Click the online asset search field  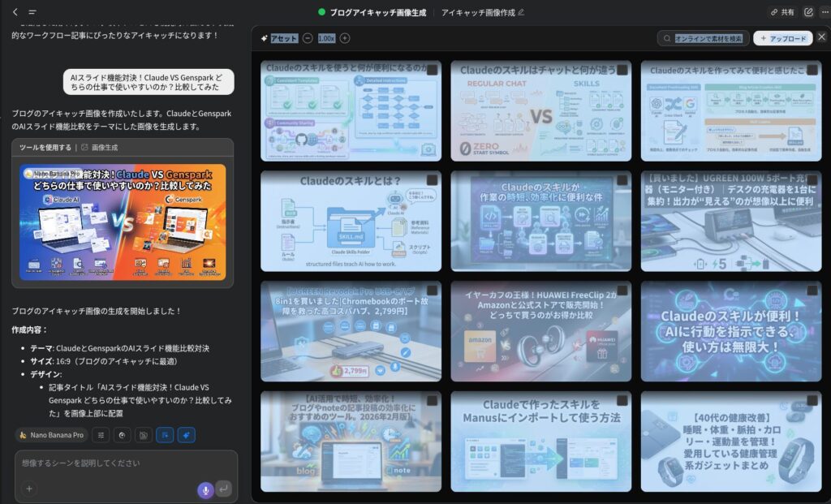(x=702, y=38)
